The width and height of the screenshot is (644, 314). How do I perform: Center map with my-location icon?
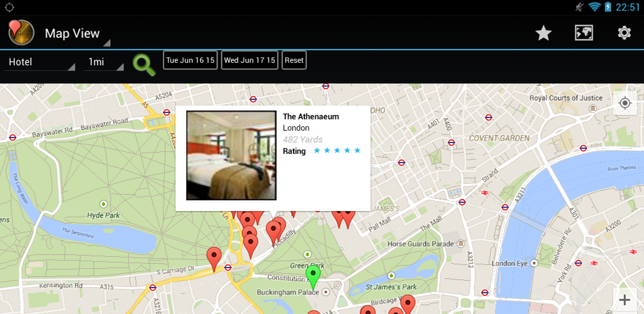click(x=625, y=103)
